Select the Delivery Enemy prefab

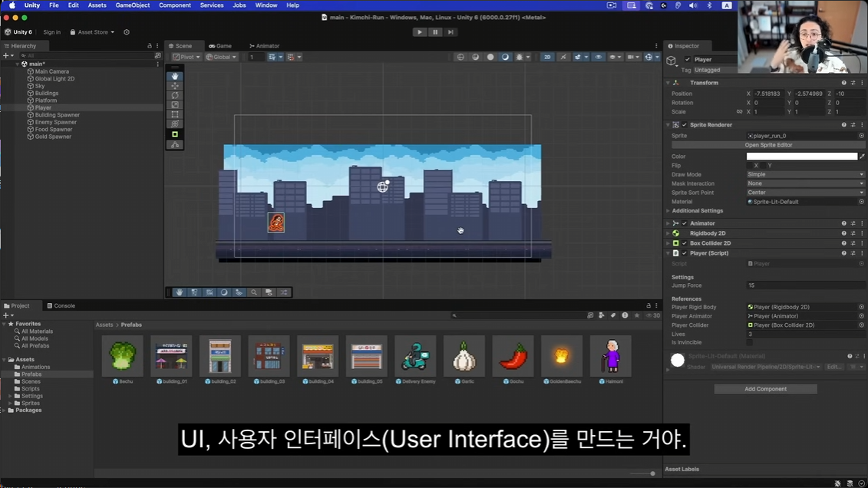[x=415, y=356]
